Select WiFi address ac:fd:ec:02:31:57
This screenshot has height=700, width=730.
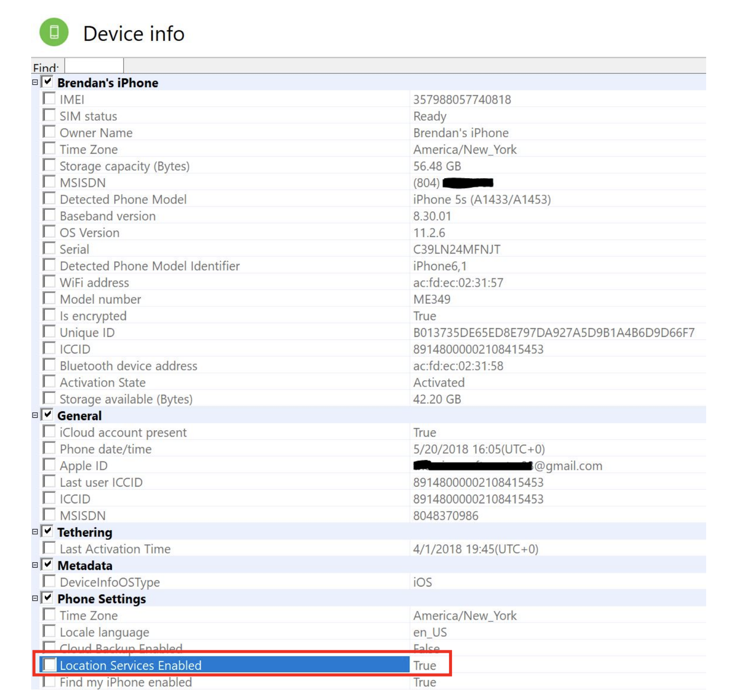tap(458, 282)
